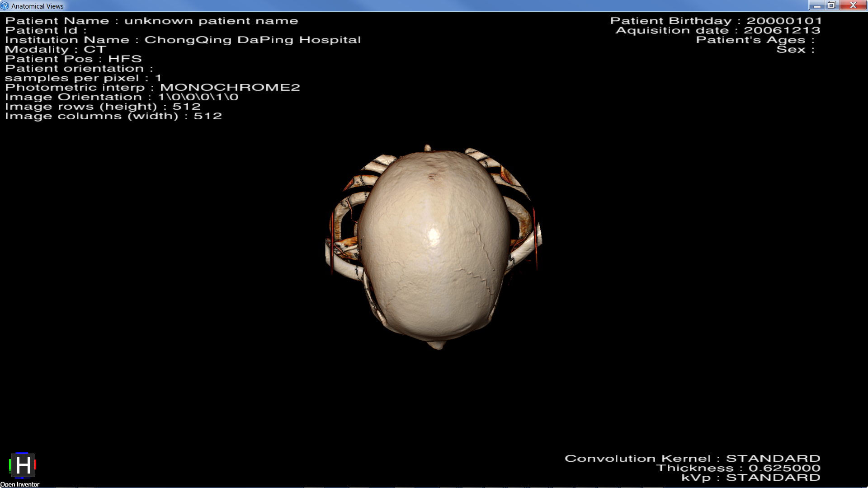868x488 pixels.
Task: Click the Anatomical Views title bar text
Action: 37,6
